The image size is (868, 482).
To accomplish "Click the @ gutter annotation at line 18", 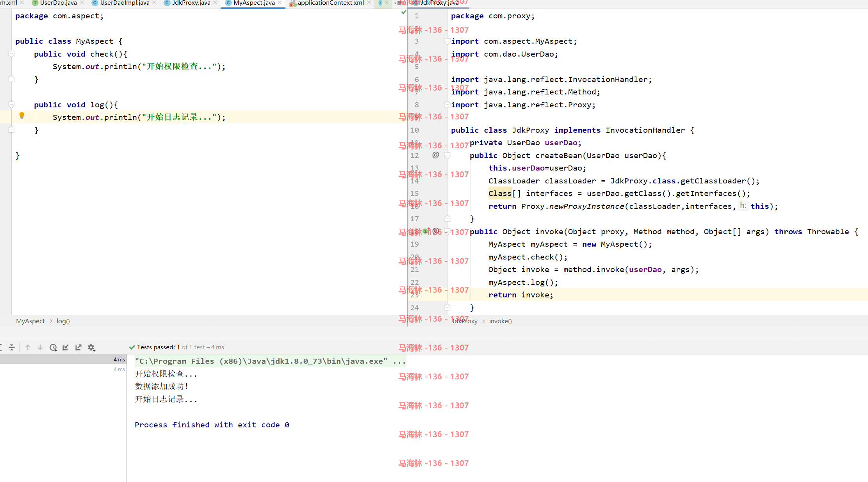I will coord(436,231).
